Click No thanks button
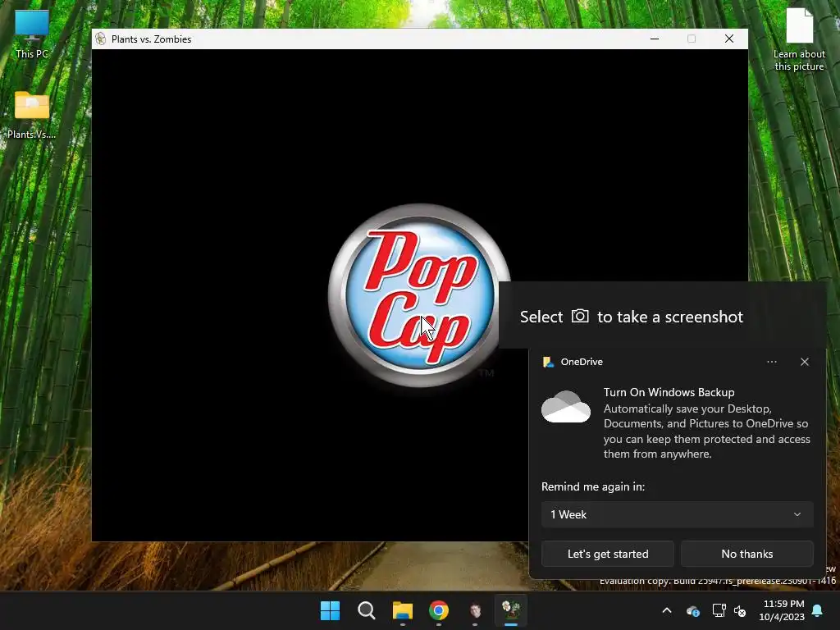This screenshot has width=840, height=630. tap(746, 554)
